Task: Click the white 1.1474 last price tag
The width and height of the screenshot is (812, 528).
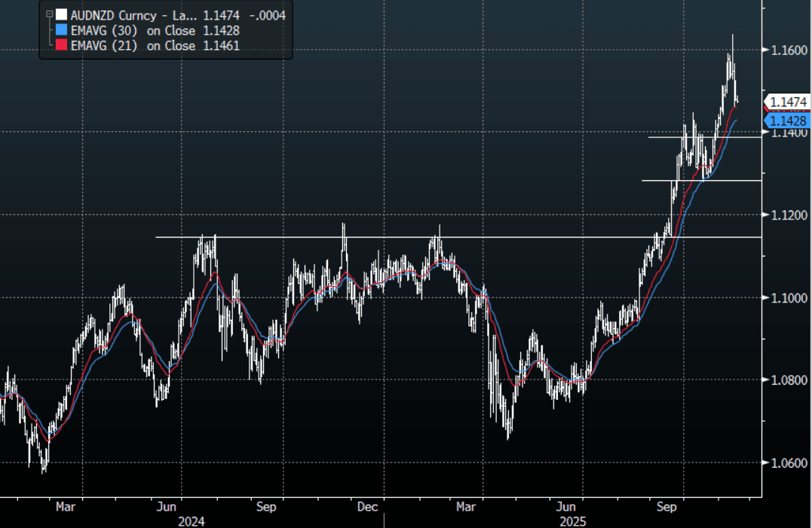Action: pyautogui.click(x=787, y=102)
